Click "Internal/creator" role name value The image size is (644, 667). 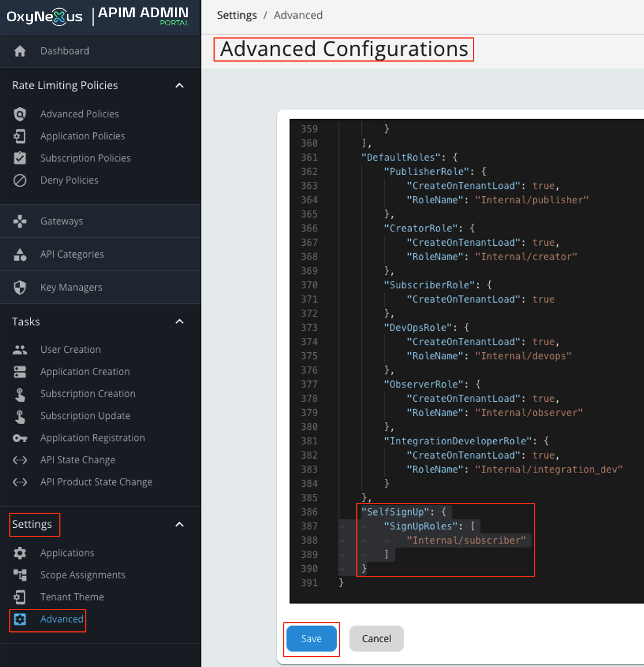point(526,257)
